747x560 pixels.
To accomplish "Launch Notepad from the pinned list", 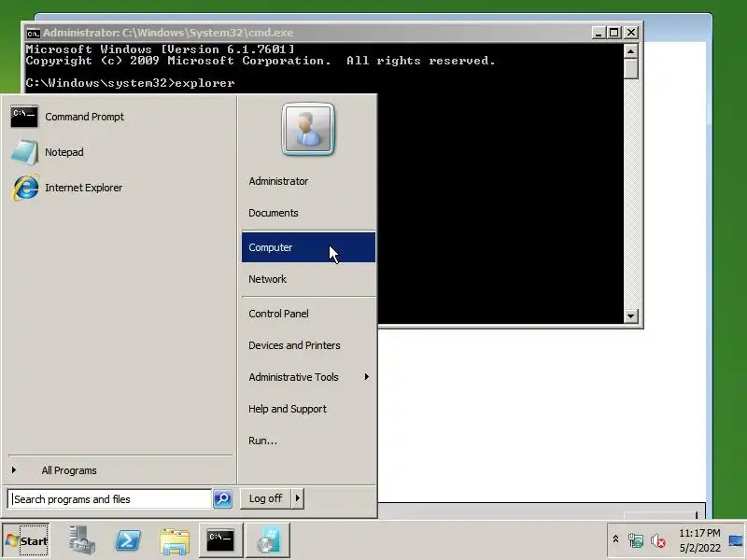I will 120,152.
